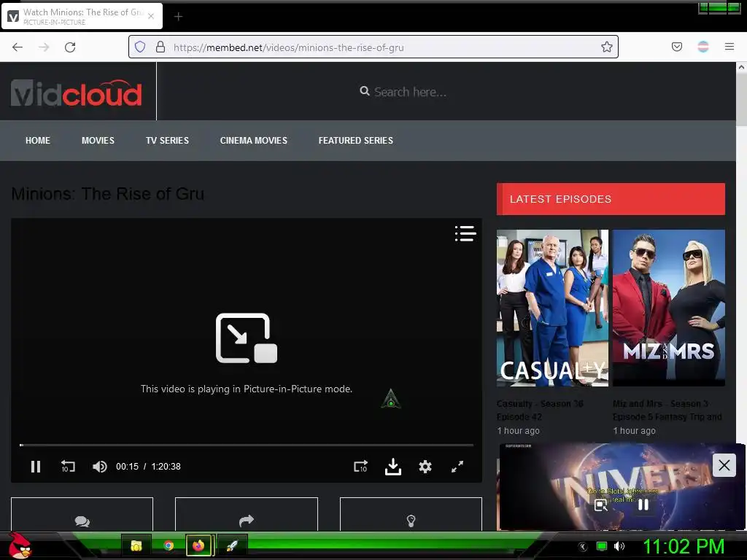Open the Firefox hamburger menu

[x=729, y=47]
